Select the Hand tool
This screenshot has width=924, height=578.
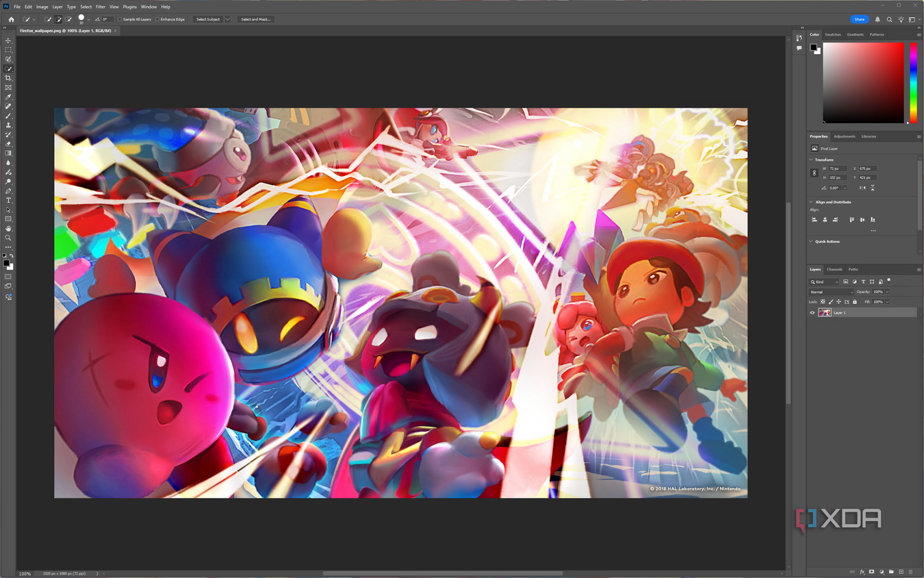coord(8,228)
